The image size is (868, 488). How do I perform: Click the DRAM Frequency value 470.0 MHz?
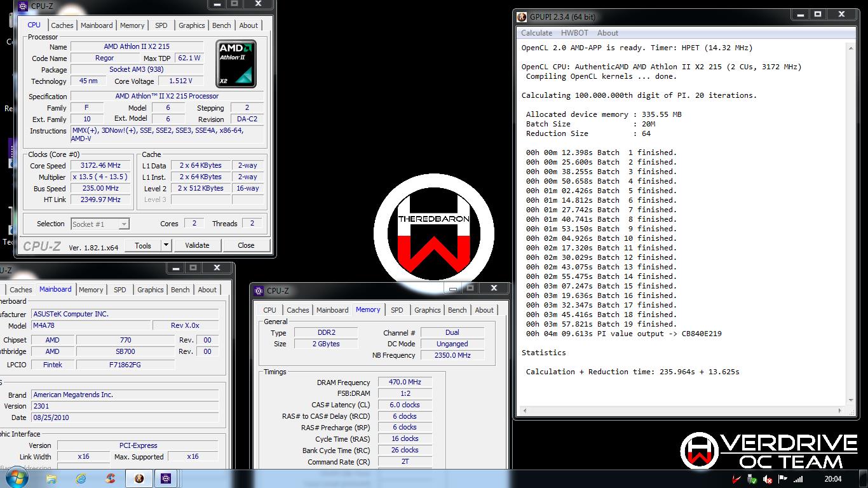405,382
